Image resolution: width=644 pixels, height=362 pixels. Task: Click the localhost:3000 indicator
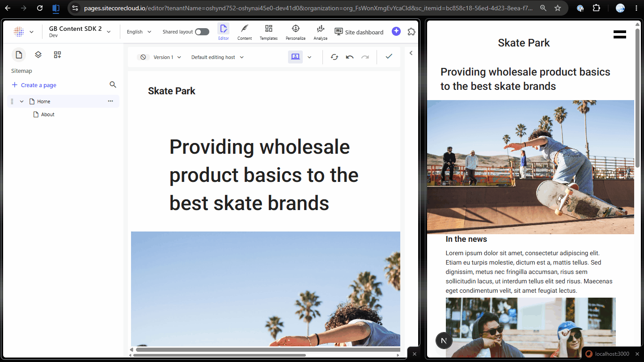pyautogui.click(x=607, y=354)
